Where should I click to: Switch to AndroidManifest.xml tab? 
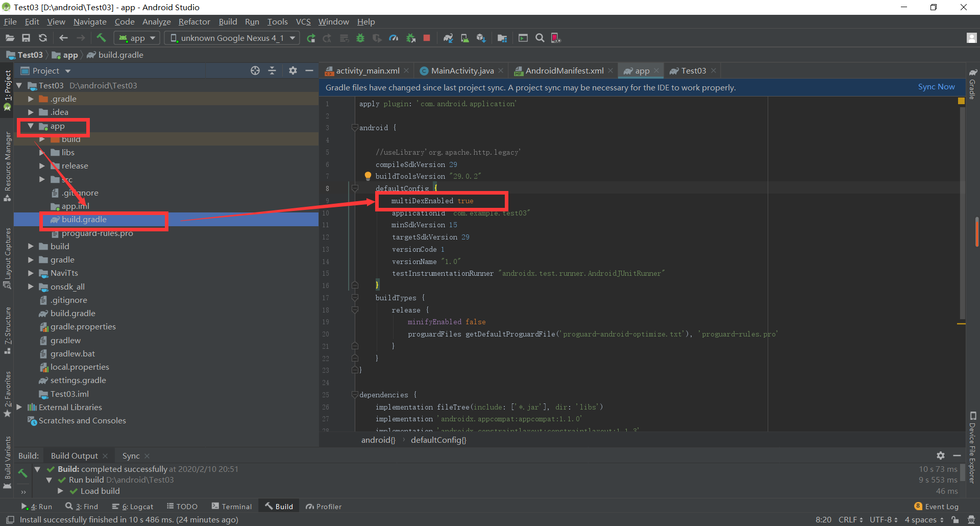tap(565, 70)
